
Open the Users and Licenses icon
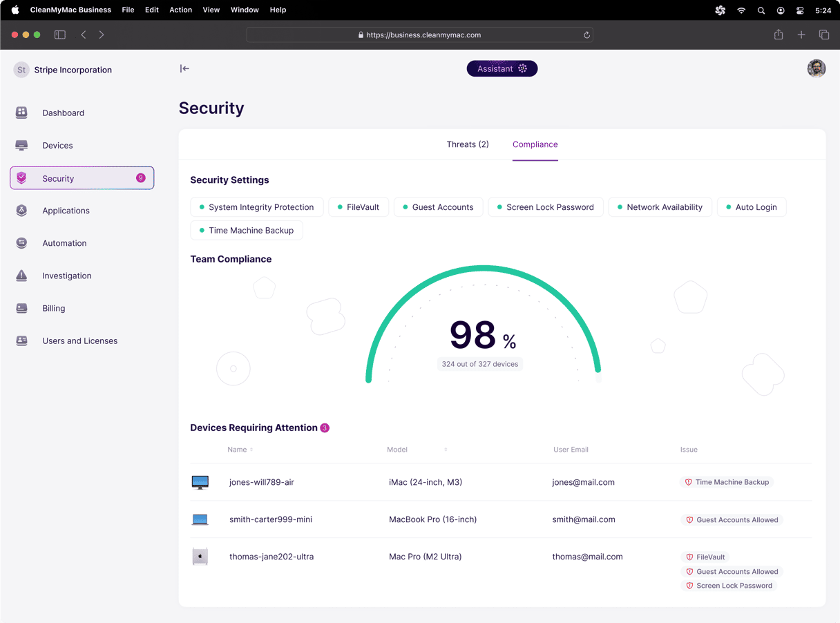pos(21,341)
